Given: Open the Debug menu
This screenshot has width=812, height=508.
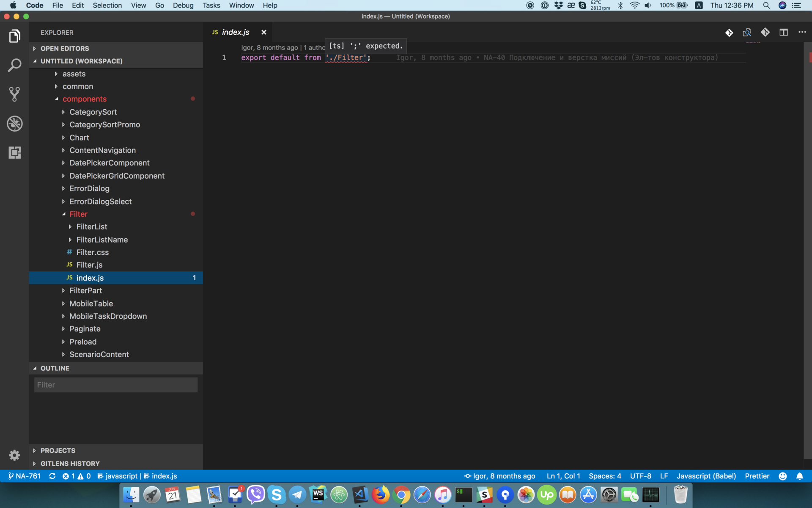Looking at the screenshot, I should [x=183, y=6].
